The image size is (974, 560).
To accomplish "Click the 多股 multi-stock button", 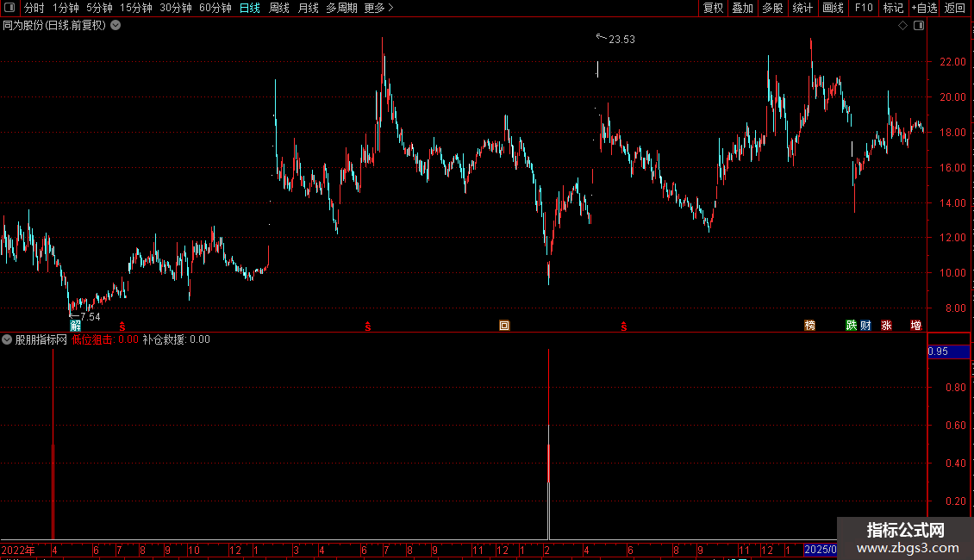I will [x=772, y=8].
